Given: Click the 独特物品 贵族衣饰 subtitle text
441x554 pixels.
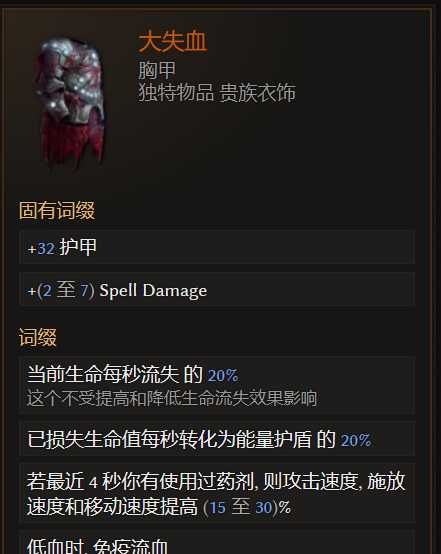Looking at the screenshot, I should tap(217, 93).
